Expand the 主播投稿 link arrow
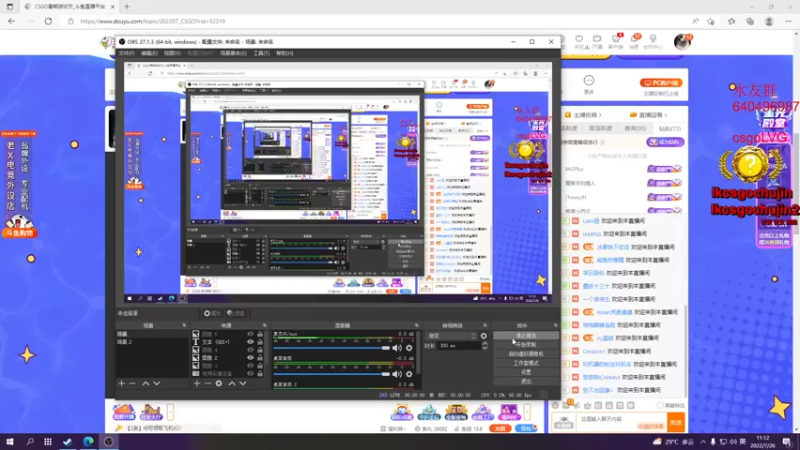The height and width of the screenshot is (450, 800). click(600, 115)
